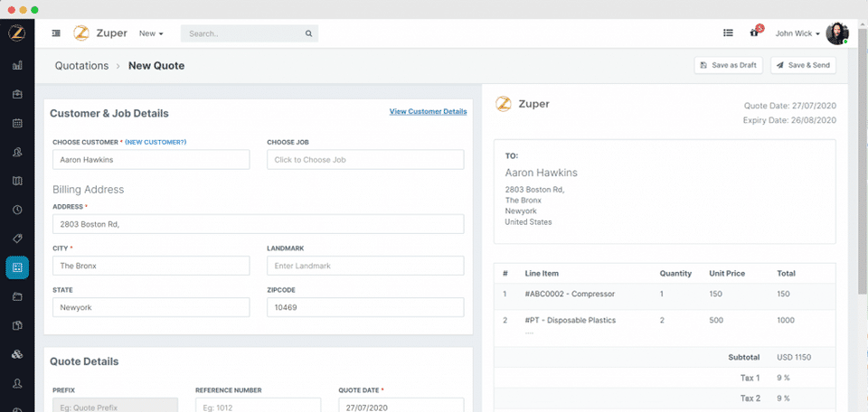Open the clock timesheet sidebar icon

click(17, 210)
